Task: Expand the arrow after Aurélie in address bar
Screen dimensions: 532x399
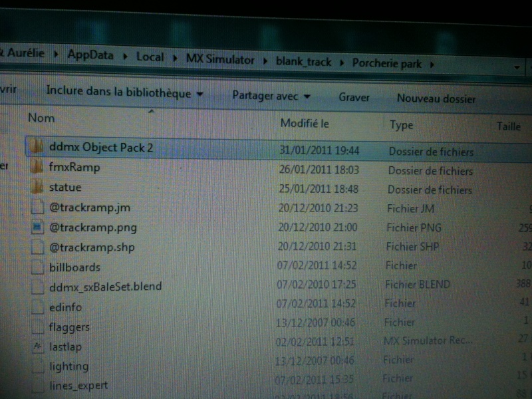Action: point(56,54)
